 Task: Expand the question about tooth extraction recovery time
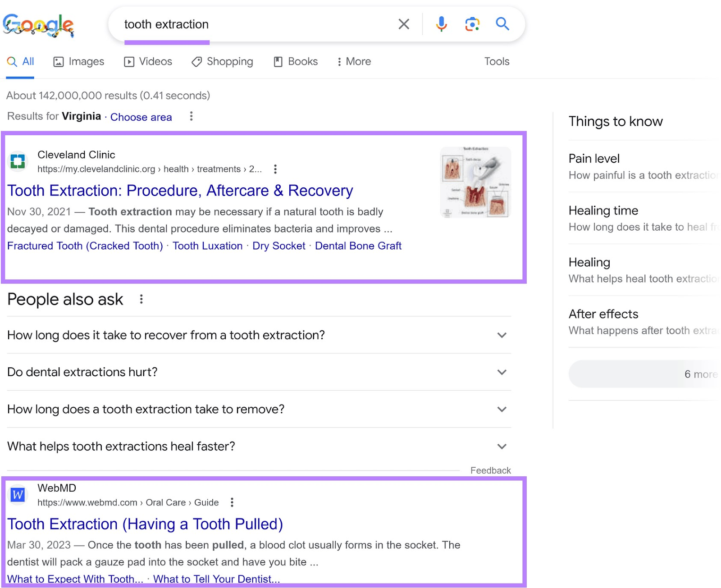tap(501, 335)
